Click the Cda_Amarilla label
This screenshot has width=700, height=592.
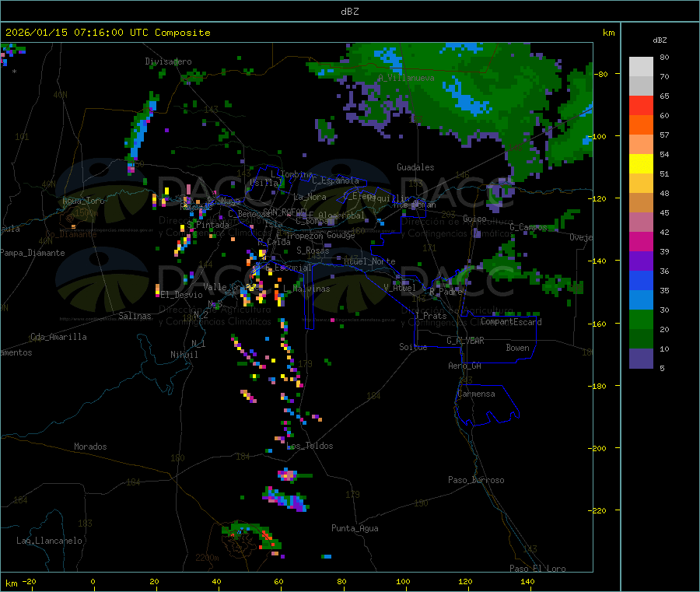[x=58, y=337]
